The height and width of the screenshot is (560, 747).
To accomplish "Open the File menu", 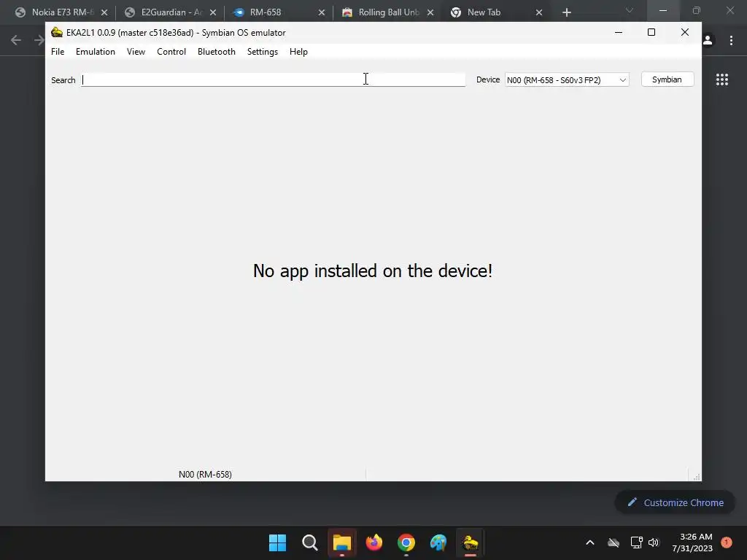I will (x=58, y=52).
